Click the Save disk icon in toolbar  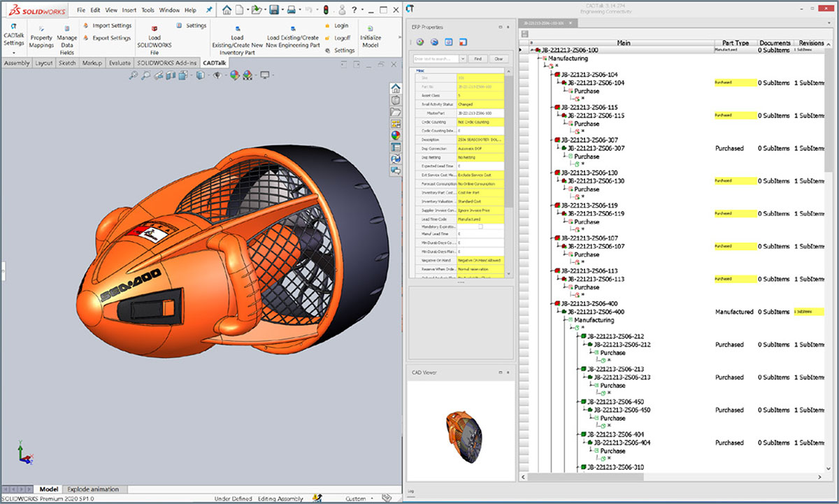[274, 10]
